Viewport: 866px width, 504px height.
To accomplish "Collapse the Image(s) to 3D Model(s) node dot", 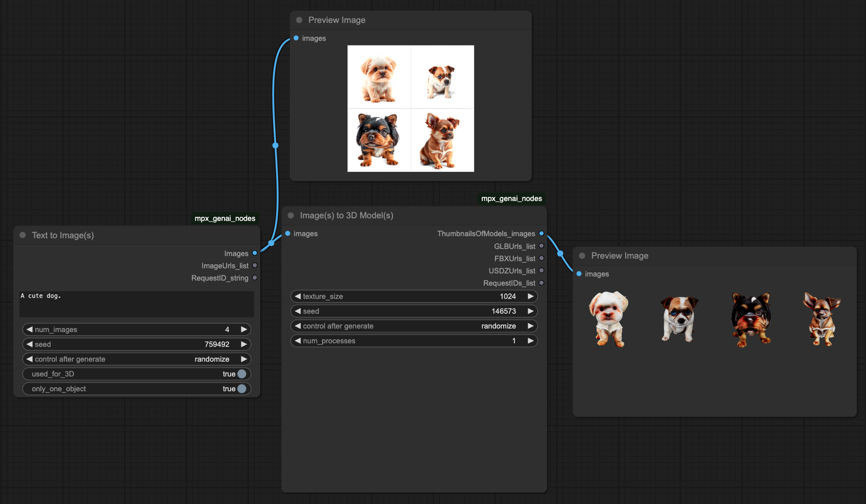I will (291, 215).
